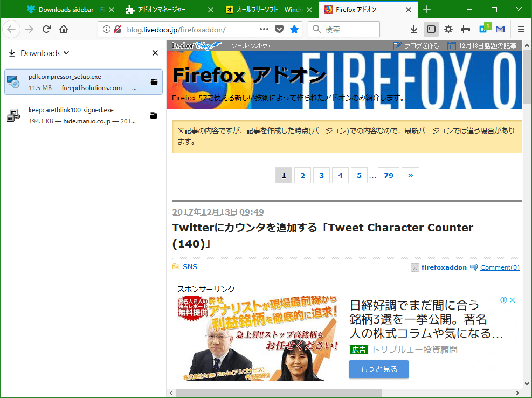This screenshot has height=398, width=532.
Task: Click the forward navigation arrow
Action: [x=29, y=29]
